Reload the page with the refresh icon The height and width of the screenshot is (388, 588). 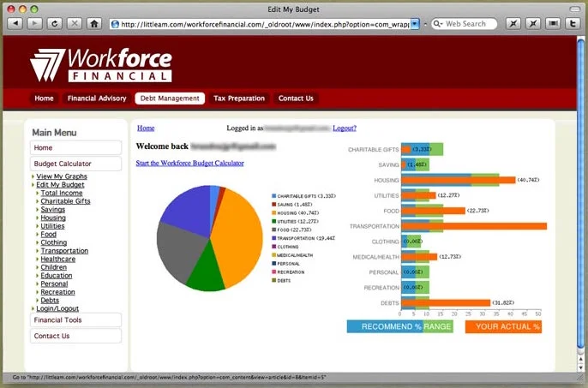click(54, 24)
